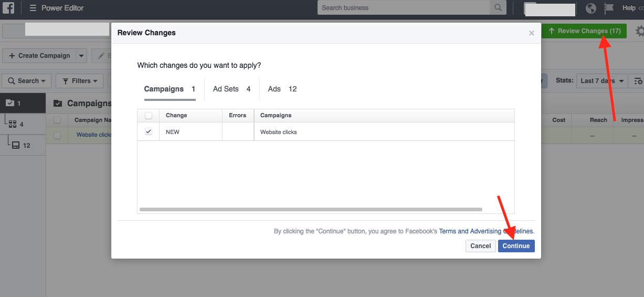644x297 pixels.
Task: Close the Review Changes dialog
Action: pos(532,33)
